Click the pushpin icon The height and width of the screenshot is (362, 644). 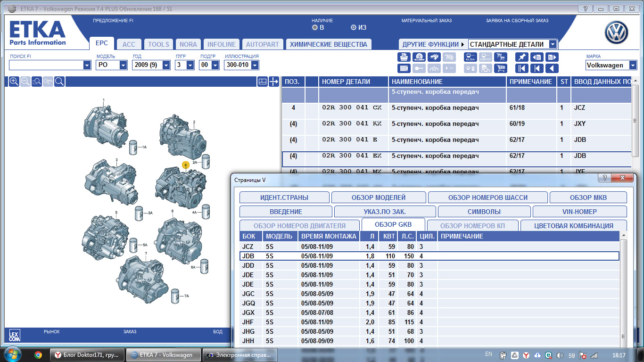[x=521, y=57]
